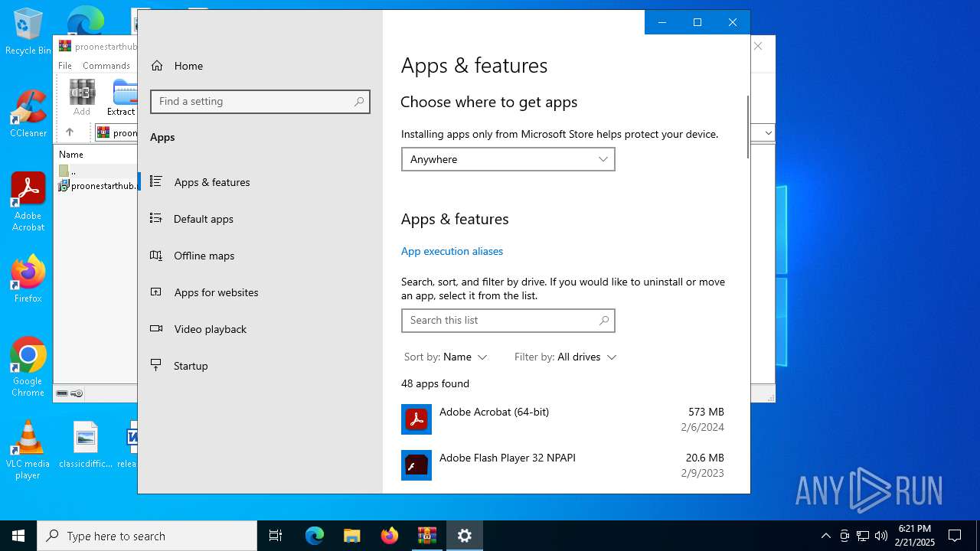The width and height of the screenshot is (980, 551).
Task: Click Settings gear in taskbar
Action: click(x=465, y=536)
